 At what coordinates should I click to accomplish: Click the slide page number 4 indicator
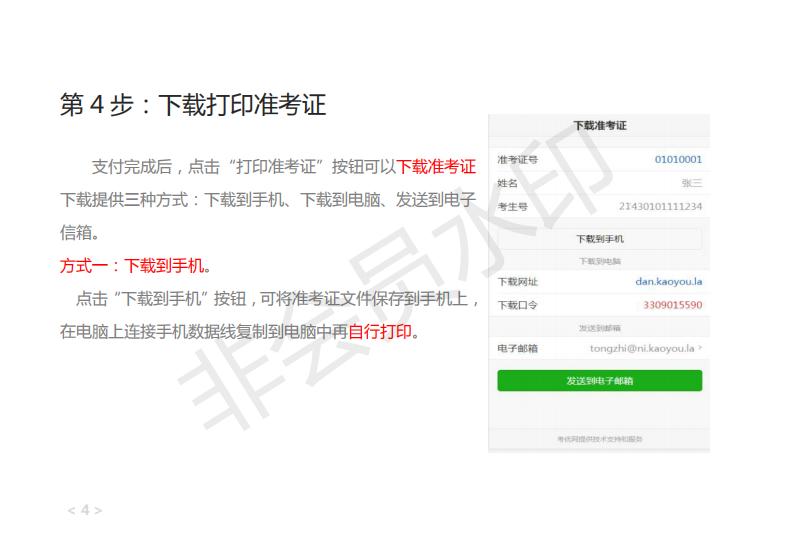pyautogui.click(x=85, y=510)
